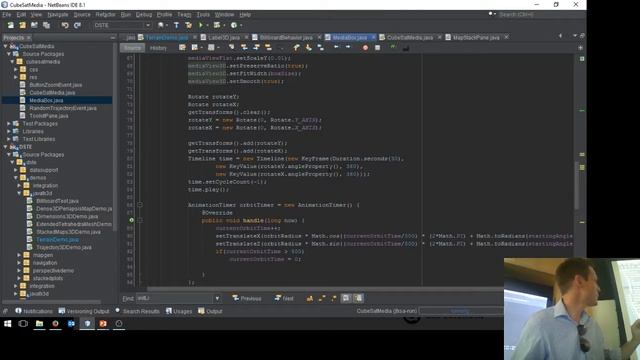The image size is (640, 360).
Task: Click the stop macro square icon in editor toolbar
Action: 378,48
